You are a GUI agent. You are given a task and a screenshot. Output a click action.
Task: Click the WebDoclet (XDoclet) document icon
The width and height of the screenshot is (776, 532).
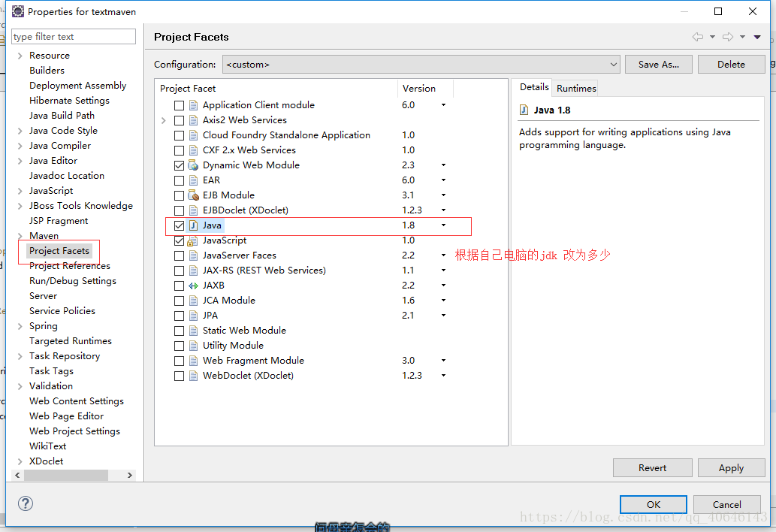point(194,376)
